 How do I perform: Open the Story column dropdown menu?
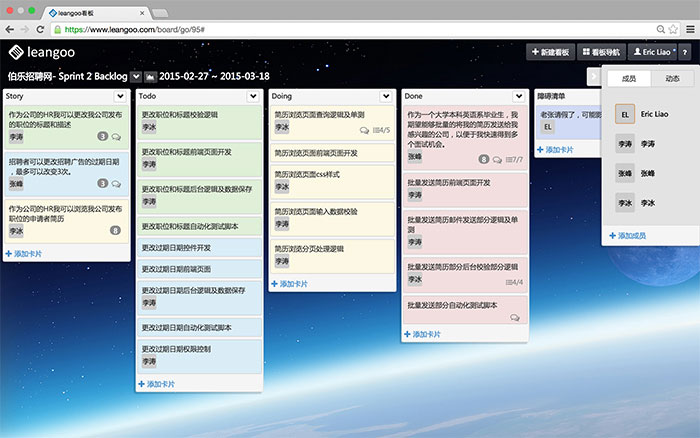point(120,96)
